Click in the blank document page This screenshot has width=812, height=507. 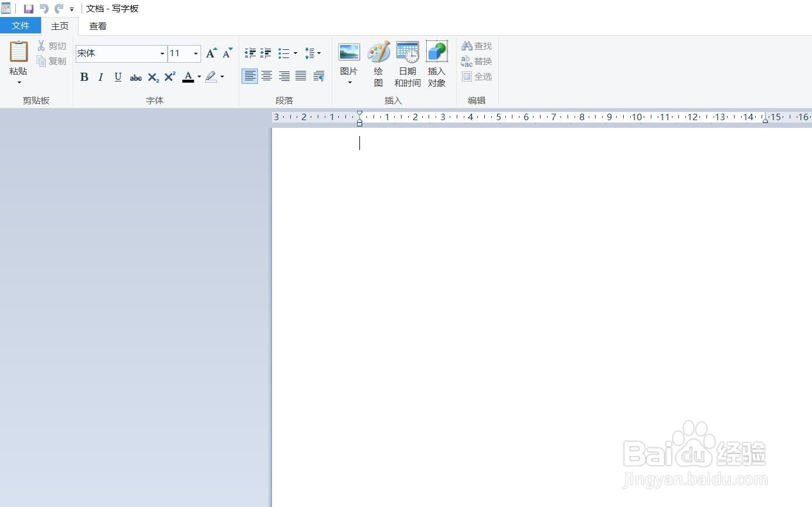point(542,317)
